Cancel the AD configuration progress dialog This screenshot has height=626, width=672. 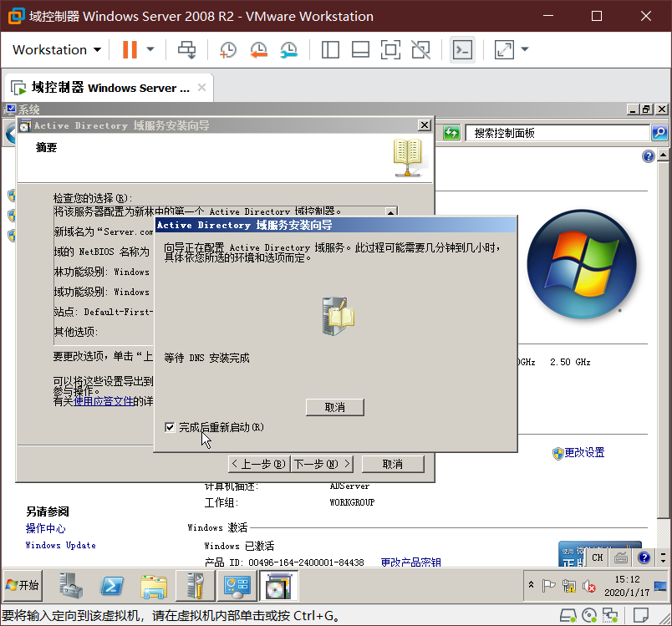[x=334, y=407]
